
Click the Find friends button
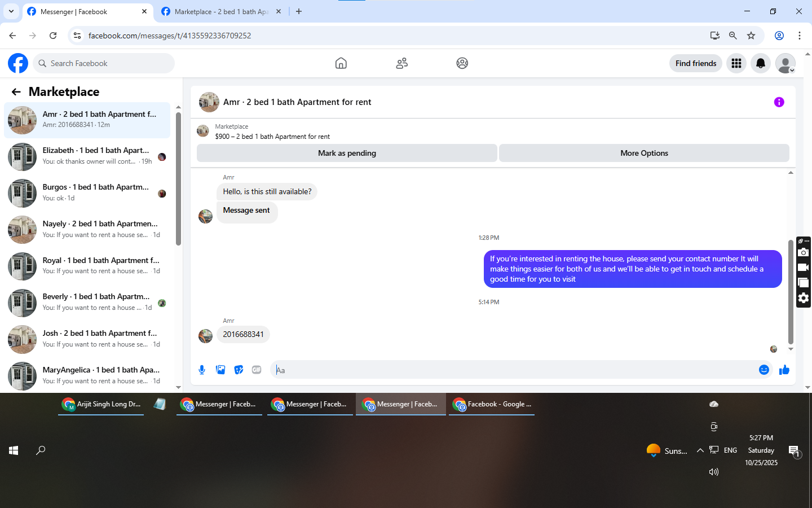coord(696,63)
